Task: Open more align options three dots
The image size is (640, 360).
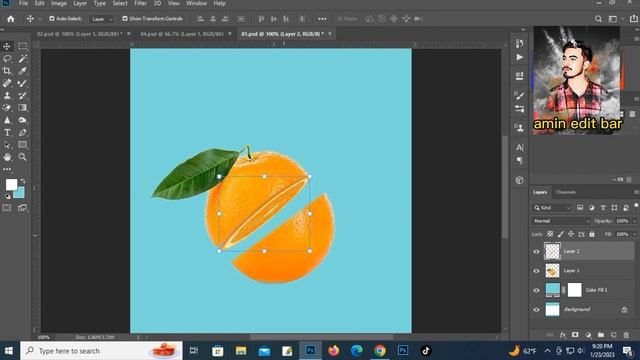Action: click(x=322, y=19)
